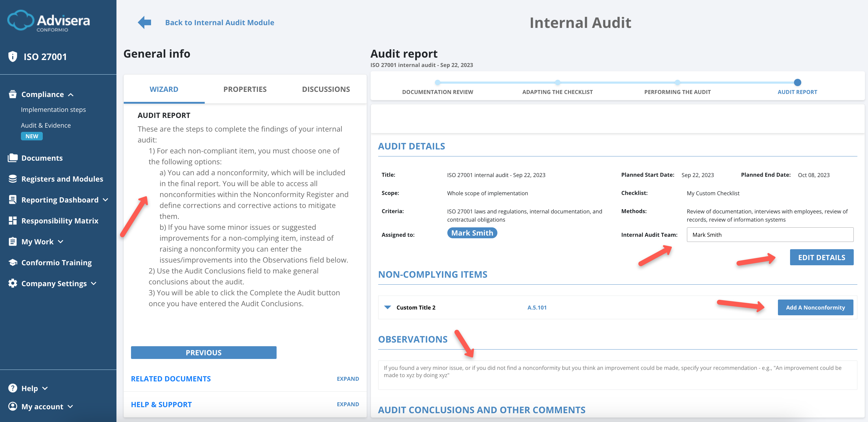Switch to the Properties tab
This screenshot has height=422, width=868.
[245, 89]
